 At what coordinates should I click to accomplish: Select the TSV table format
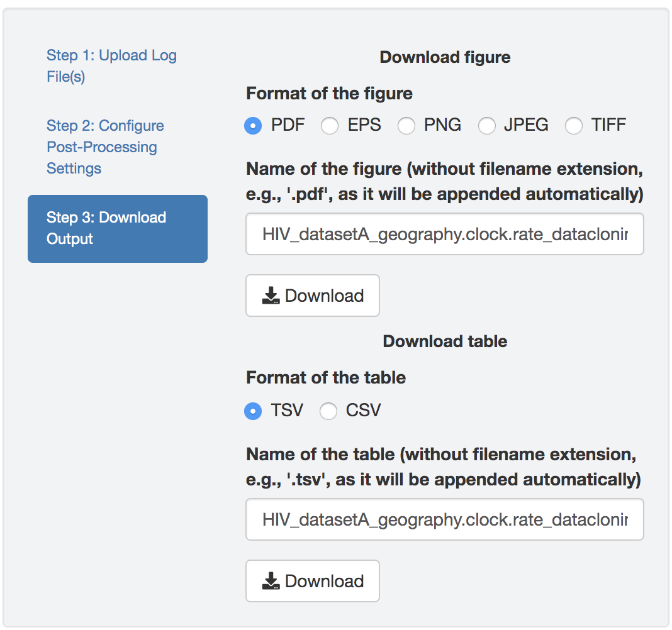252,411
